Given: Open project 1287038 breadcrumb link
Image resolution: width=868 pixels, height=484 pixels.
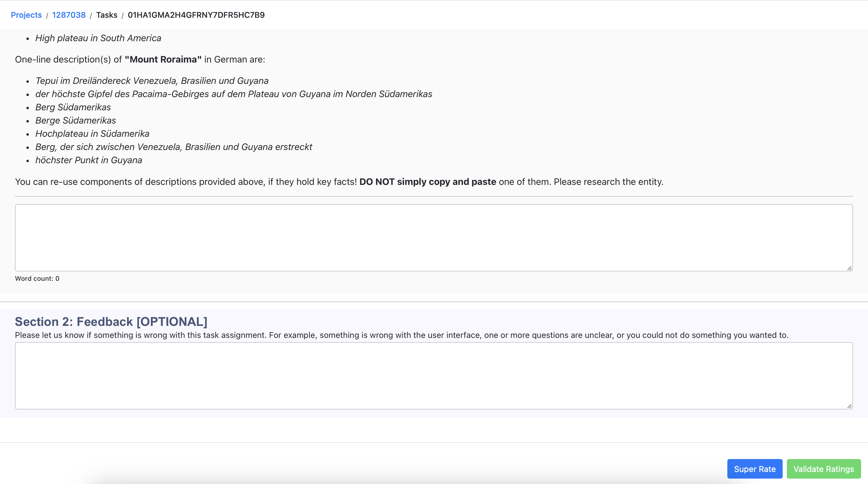Looking at the screenshot, I should point(69,15).
